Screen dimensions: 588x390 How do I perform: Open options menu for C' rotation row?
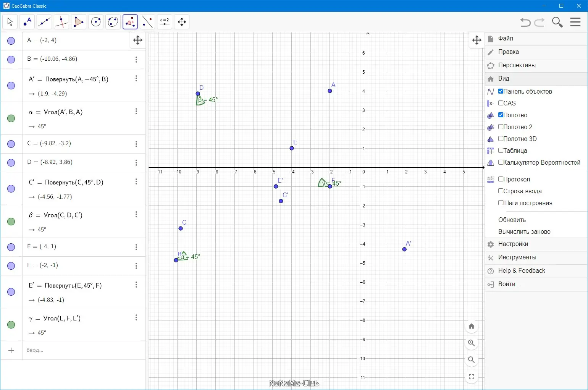[x=136, y=181]
